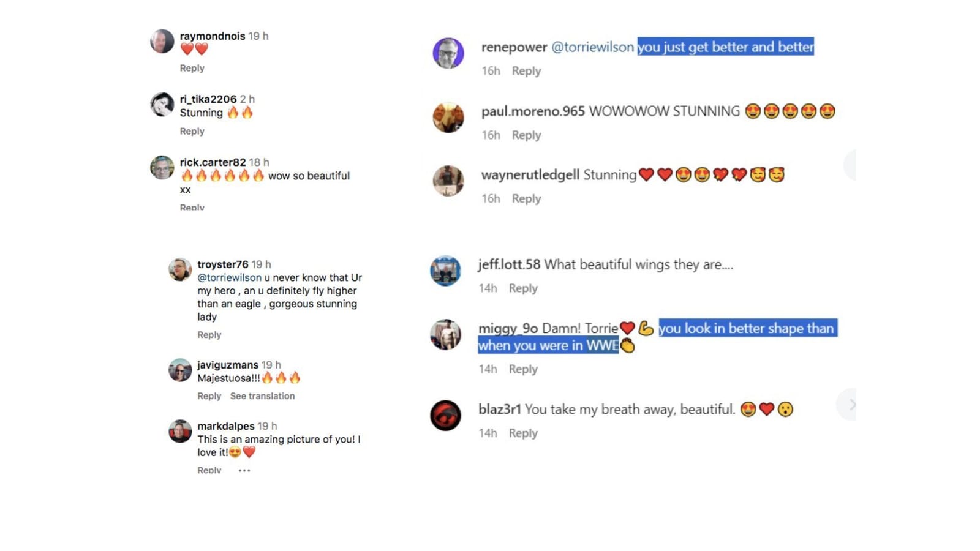Click paul.moreno.965's profile picture
This screenshot has width=980, height=551.
[x=448, y=117]
